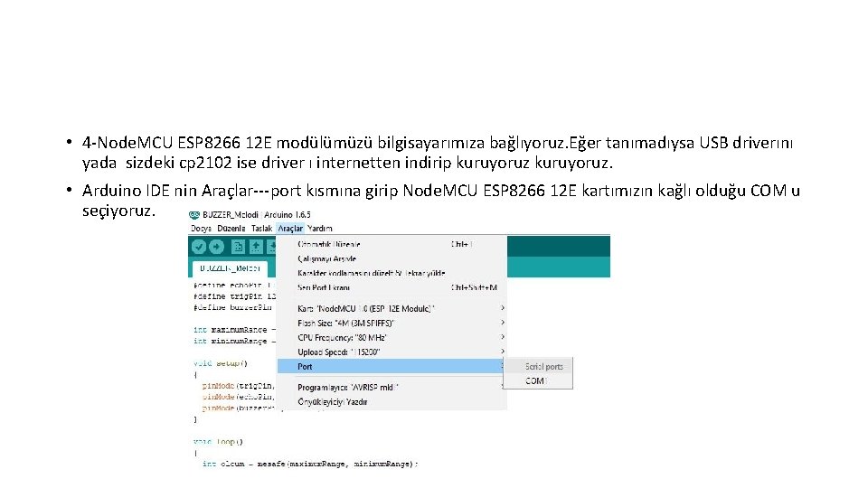Click the 'void setup()' code line
Screen dimensions: 868x488
(x=221, y=363)
